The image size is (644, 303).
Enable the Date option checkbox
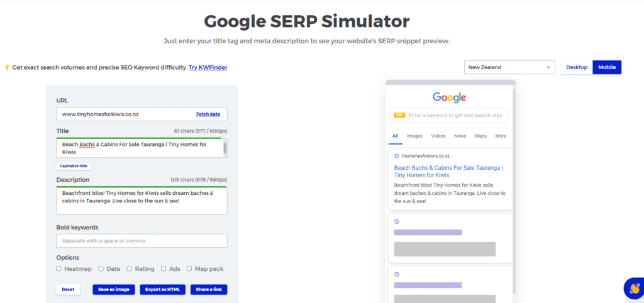coord(101,268)
